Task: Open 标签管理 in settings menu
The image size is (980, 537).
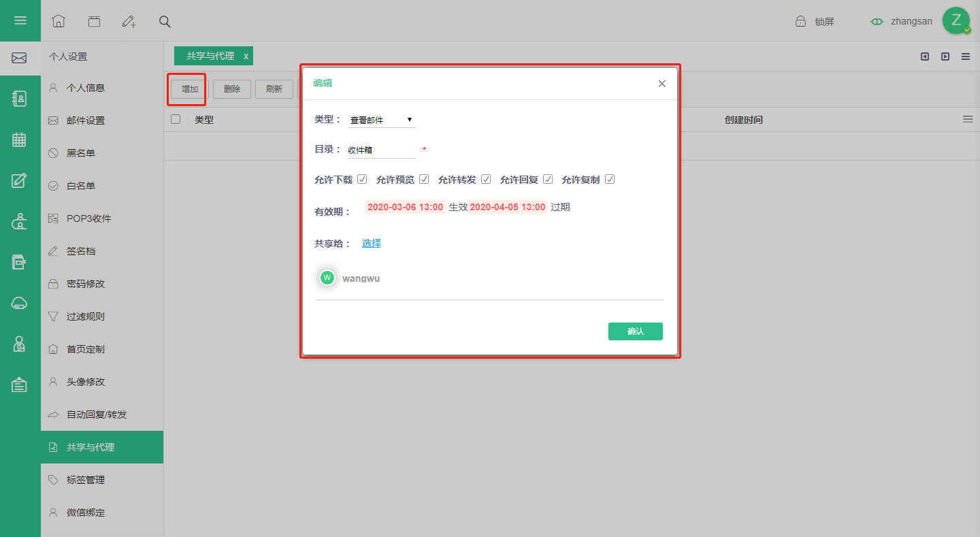Action: 102,480
